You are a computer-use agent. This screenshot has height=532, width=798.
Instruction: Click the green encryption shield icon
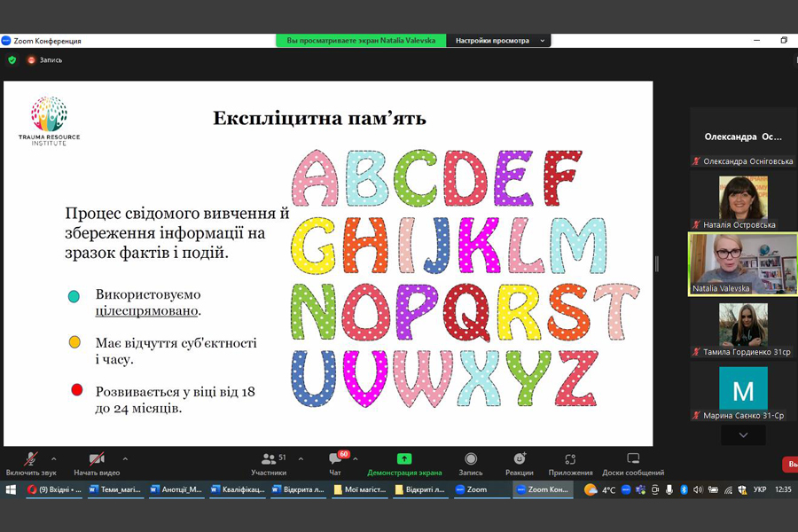pyautogui.click(x=12, y=60)
